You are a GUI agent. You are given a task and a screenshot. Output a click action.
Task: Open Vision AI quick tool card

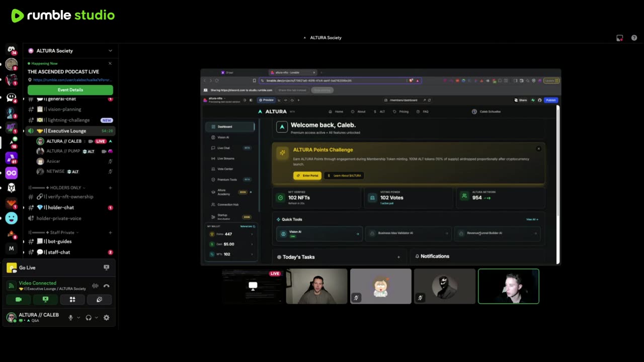click(x=319, y=234)
